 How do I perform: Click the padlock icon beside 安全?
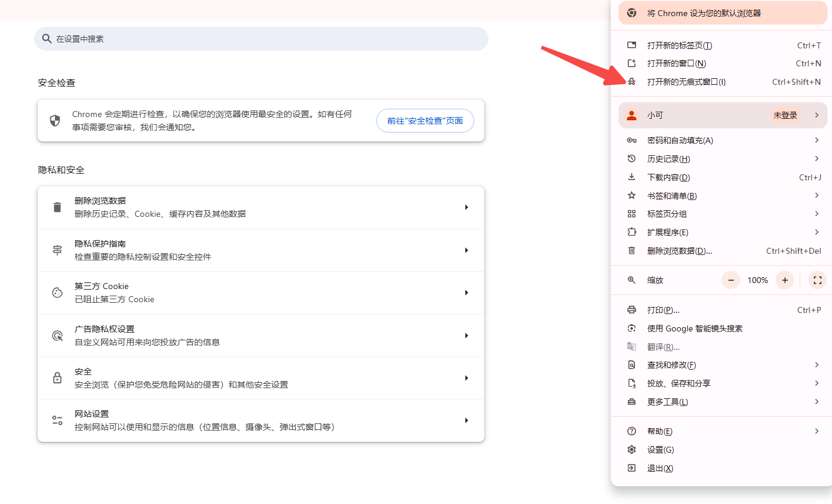pyautogui.click(x=57, y=378)
